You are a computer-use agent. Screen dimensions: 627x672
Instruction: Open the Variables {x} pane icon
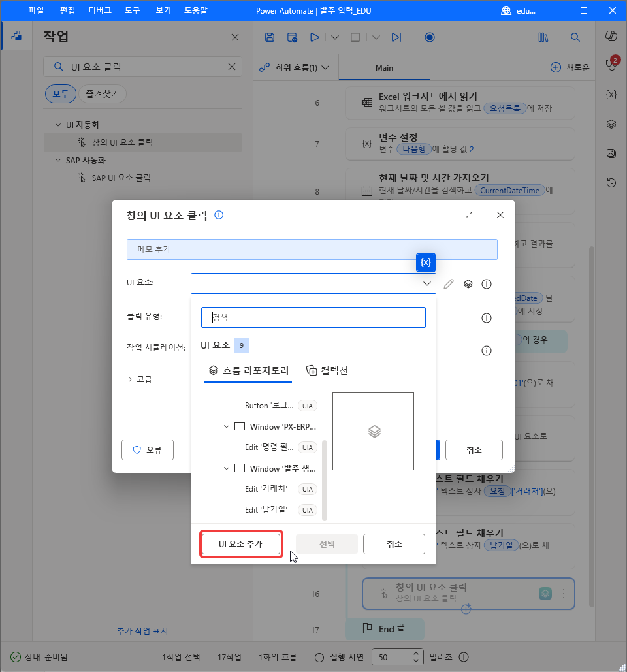pyautogui.click(x=611, y=94)
